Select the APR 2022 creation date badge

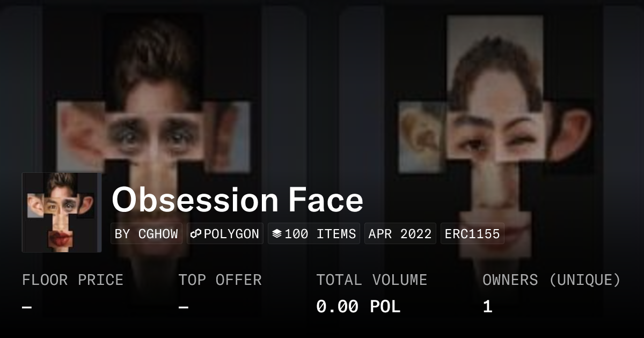click(400, 234)
